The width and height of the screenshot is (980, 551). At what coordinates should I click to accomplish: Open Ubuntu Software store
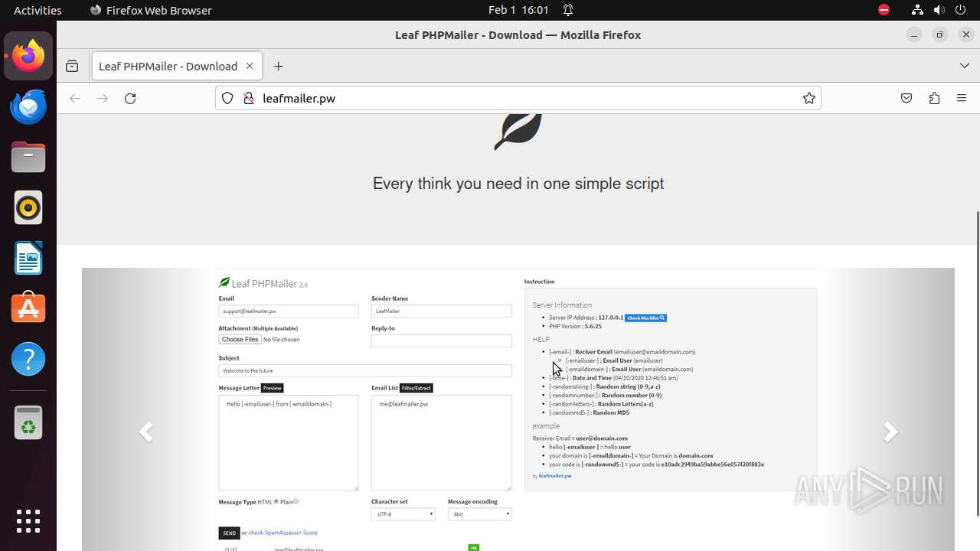tap(28, 308)
